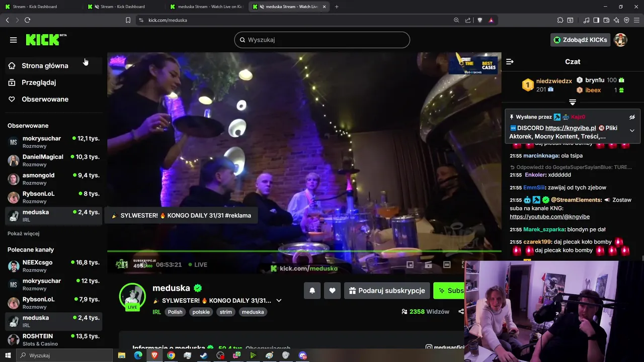644x362 pixels.
Task: Open DanielMagical channel
Action: pyautogui.click(x=53, y=160)
